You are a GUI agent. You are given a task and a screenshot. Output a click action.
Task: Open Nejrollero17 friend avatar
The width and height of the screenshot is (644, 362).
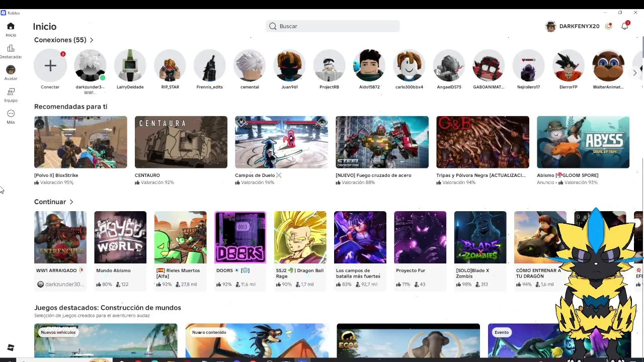529,65
